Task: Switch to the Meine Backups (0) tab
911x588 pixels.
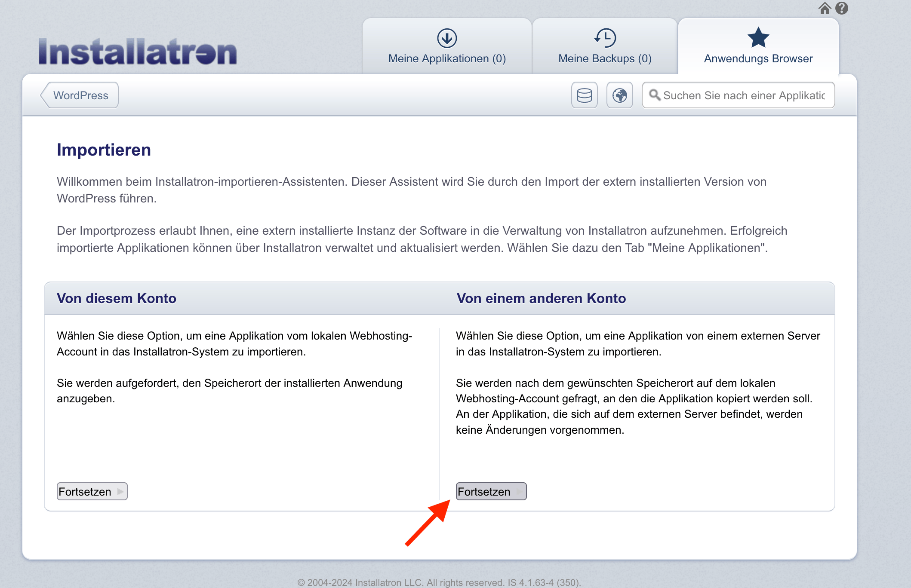Action: click(605, 46)
